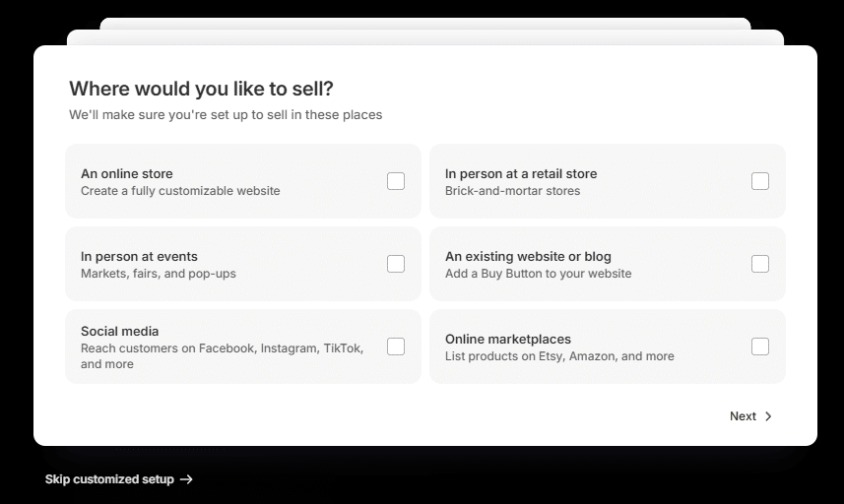Click the 'Social media' title text
Image resolution: width=844 pixels, height=504 pixels.
pyautogui.click(x=119, y=332)
